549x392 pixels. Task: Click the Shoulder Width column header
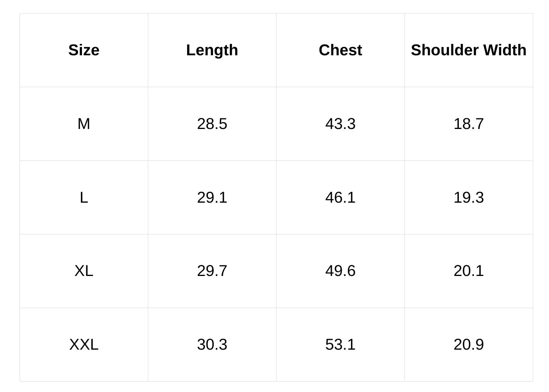(468, 50)
